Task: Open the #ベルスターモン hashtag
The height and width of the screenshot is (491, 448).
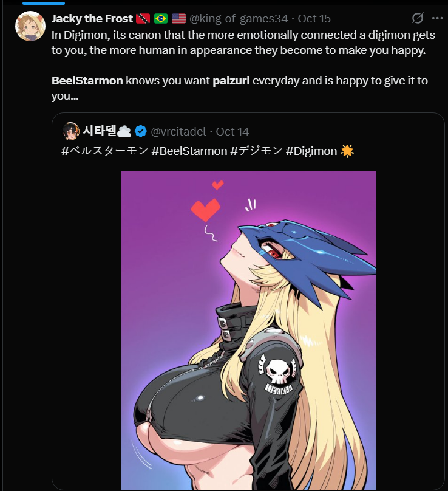Action: coord(104,151)
